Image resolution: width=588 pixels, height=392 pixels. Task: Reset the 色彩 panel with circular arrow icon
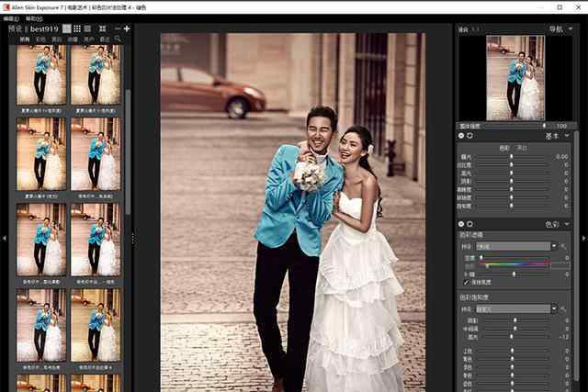click(x=469, y=223)
